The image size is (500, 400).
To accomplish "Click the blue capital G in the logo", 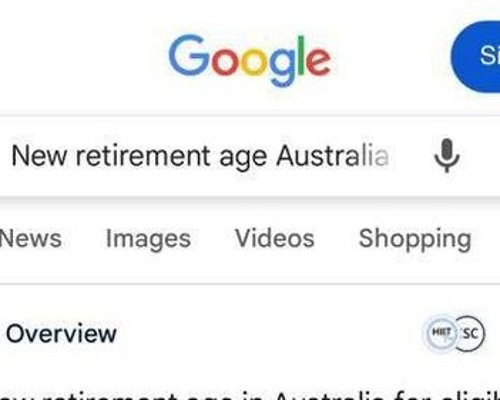I will 189,56.
